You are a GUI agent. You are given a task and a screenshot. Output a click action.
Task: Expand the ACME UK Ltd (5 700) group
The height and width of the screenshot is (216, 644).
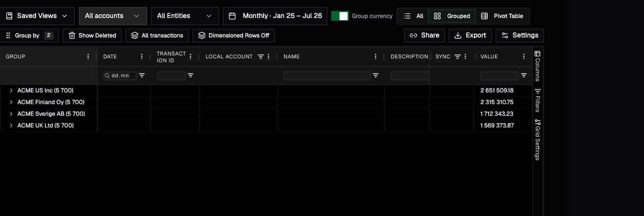tap(11, 126)
